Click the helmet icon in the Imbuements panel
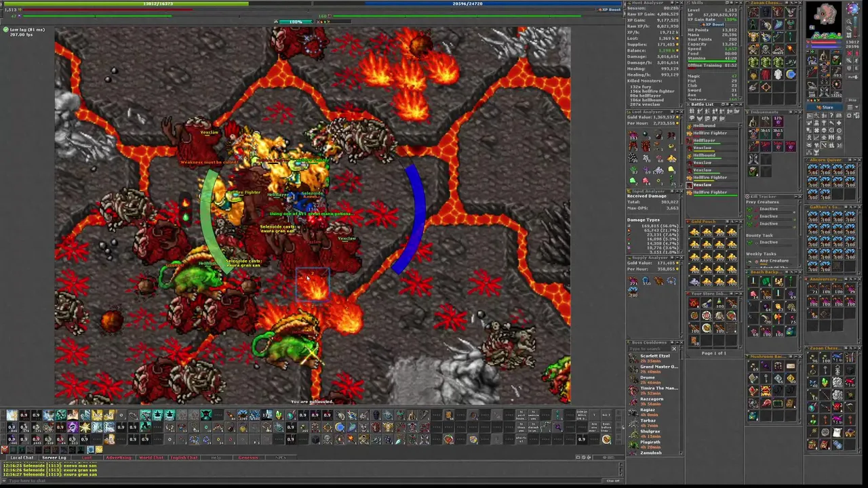Screen dimensions: 868x488 (753, 121)
